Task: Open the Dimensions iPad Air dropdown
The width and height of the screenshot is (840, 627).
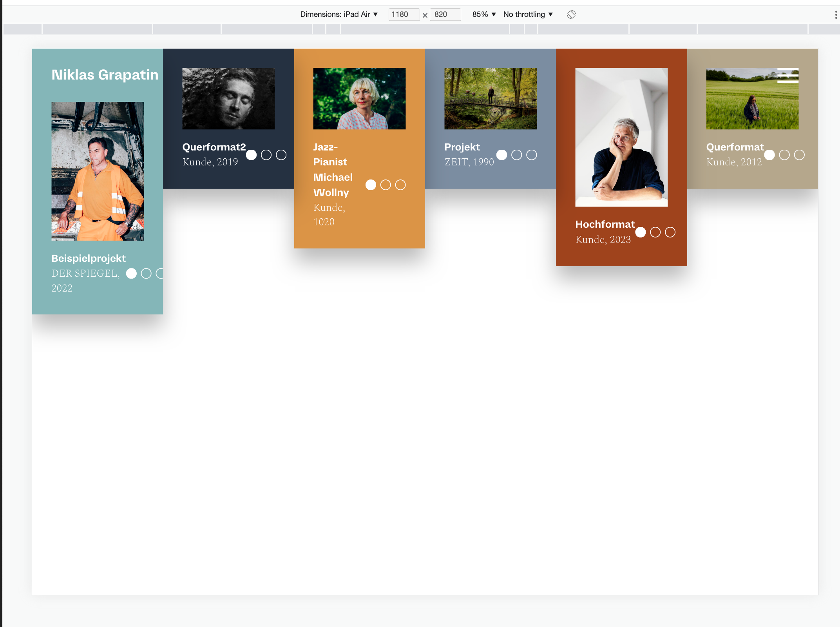Action: pyautogui.click(x=339, y=14)
